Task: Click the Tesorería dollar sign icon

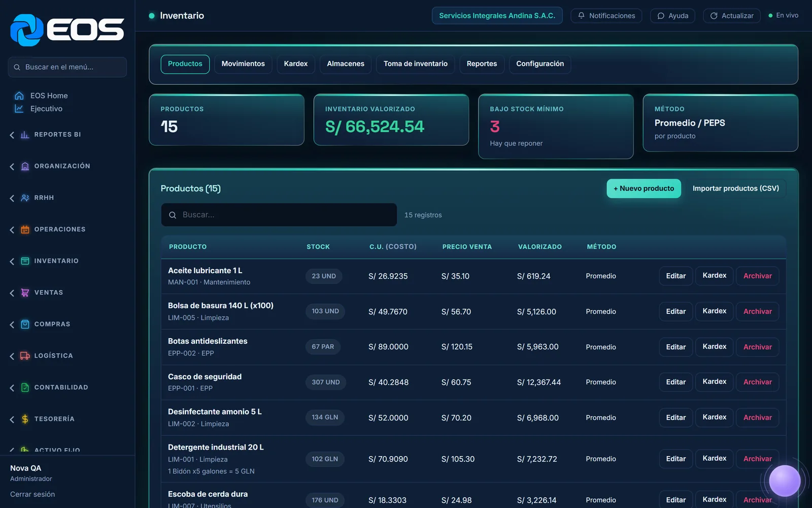Action: pos(25,419)
